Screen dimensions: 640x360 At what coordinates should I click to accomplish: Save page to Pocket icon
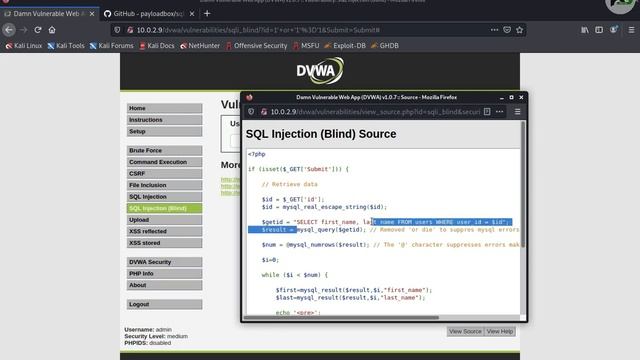507,30
